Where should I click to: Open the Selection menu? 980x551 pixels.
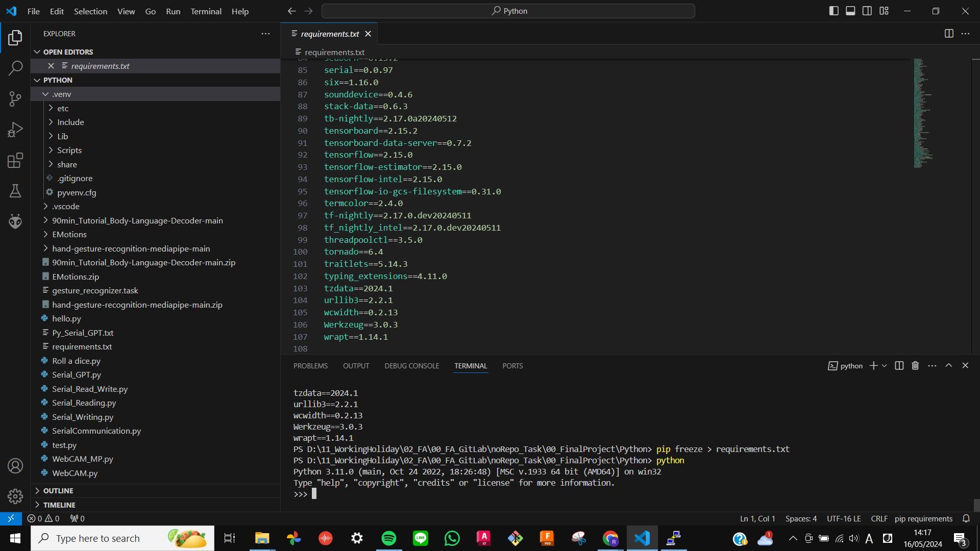point(90,11)
